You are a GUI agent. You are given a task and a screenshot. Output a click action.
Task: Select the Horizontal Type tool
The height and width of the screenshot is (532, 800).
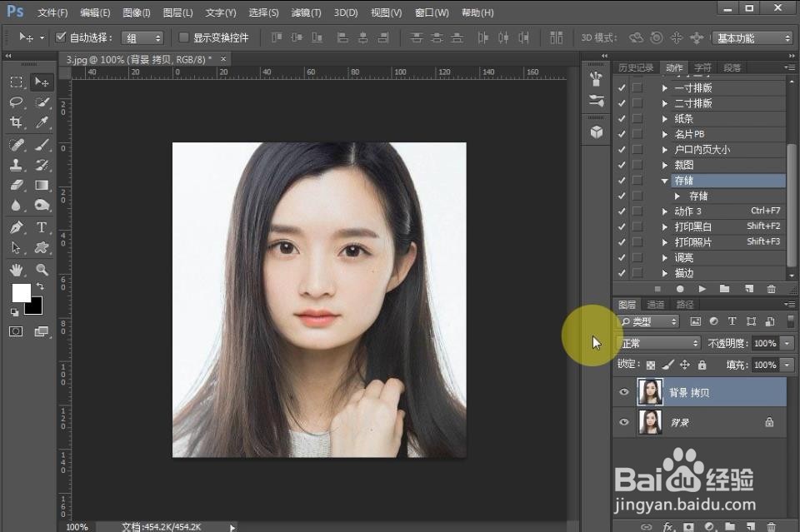42,227
